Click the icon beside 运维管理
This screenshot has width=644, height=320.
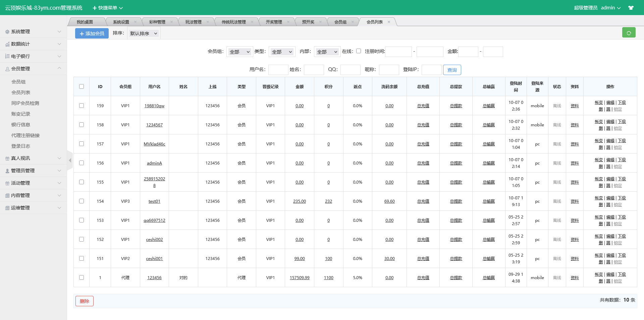click(7, 208)
